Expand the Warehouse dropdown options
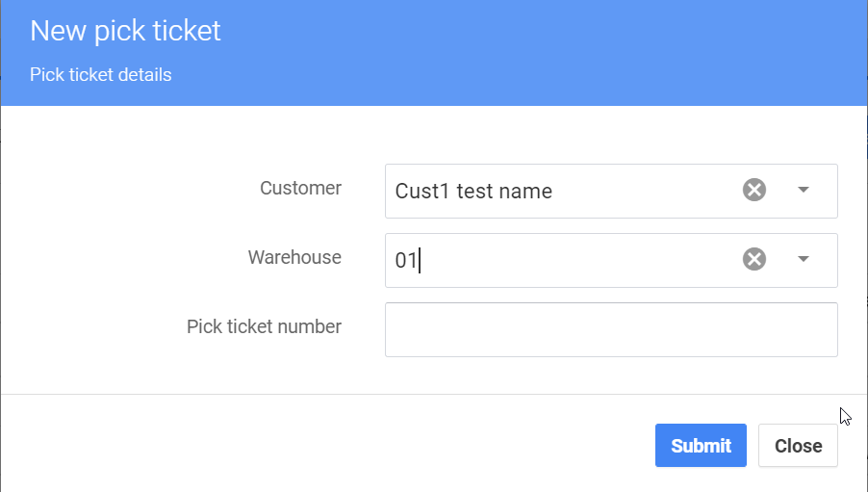Screen dimensions: 868x492 [x=804, y=259]
